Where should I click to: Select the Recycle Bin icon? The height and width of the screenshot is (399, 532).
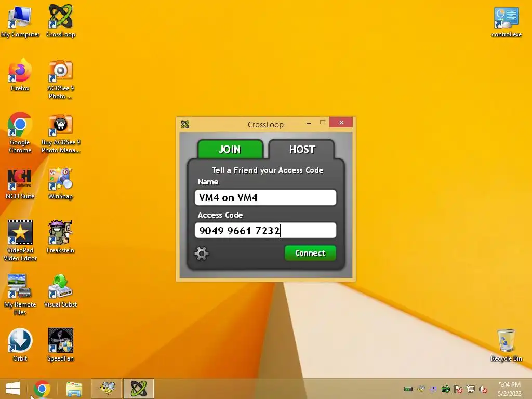click(x=506, y=345)
